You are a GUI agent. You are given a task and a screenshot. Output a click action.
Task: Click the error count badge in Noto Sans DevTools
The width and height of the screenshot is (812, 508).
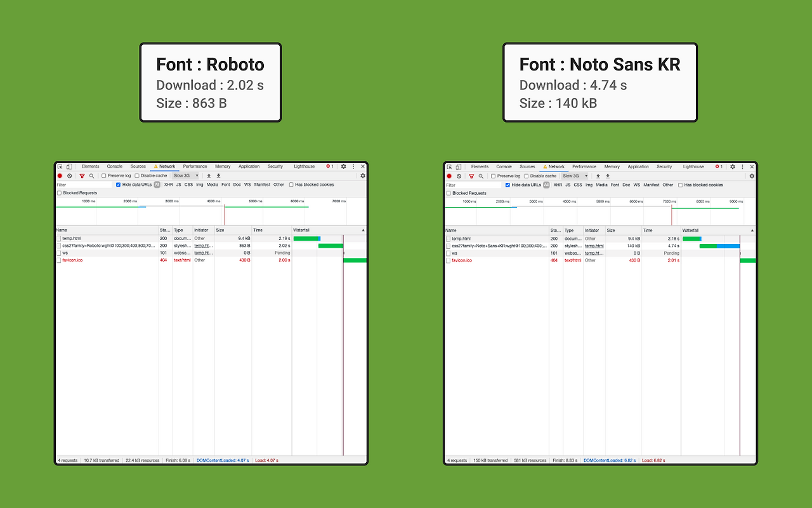(x=719, y=167)
